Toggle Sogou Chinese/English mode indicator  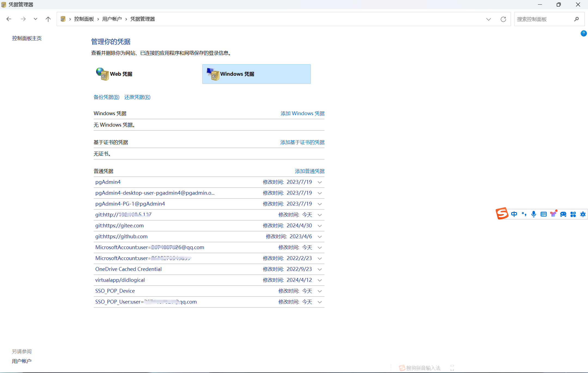514,214
